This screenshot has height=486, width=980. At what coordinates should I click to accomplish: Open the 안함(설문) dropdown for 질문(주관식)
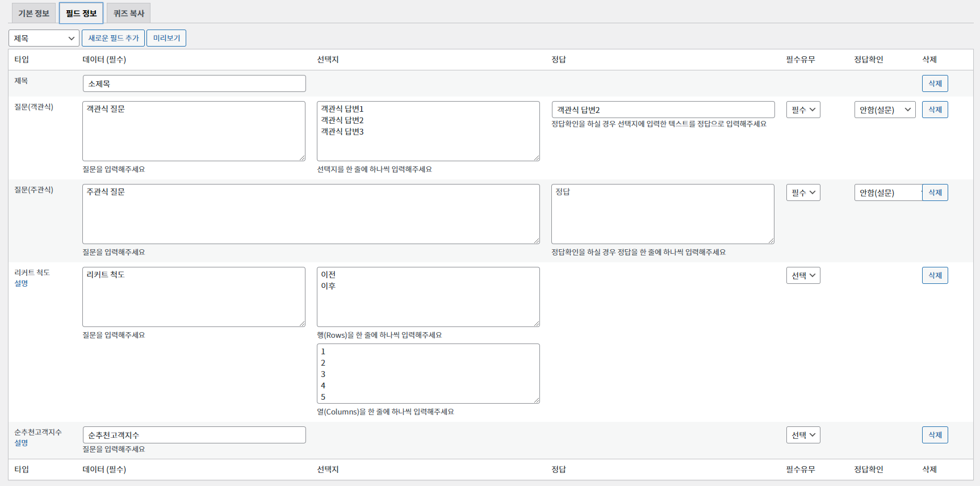887,192
